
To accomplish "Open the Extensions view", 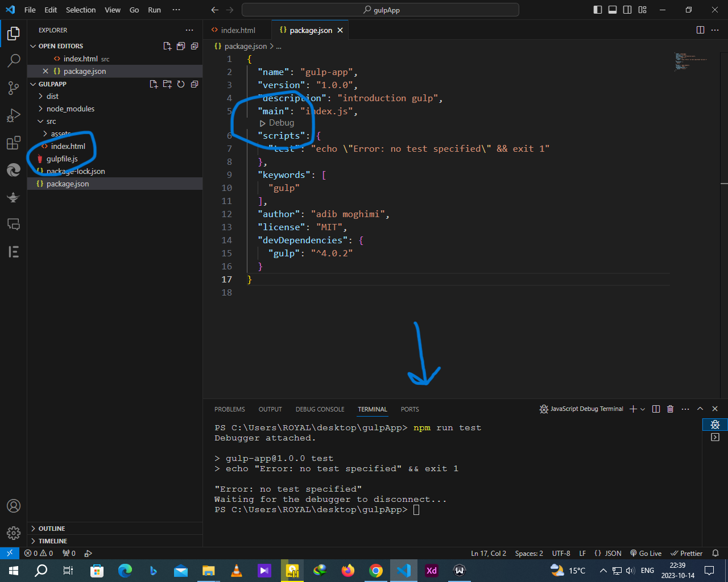I will (14, 143).
